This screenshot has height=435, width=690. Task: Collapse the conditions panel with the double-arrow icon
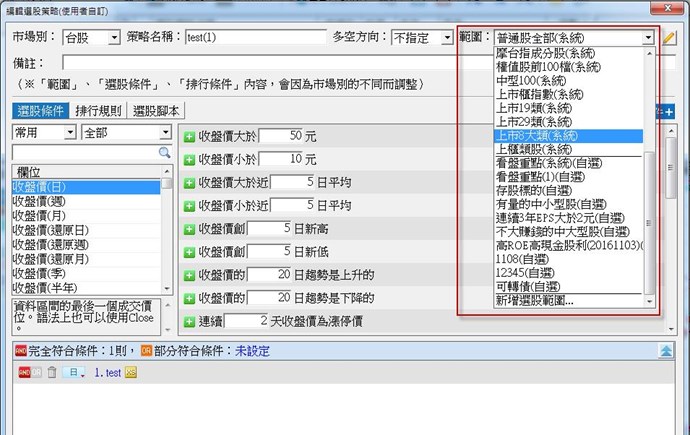(x=666, y=351)
